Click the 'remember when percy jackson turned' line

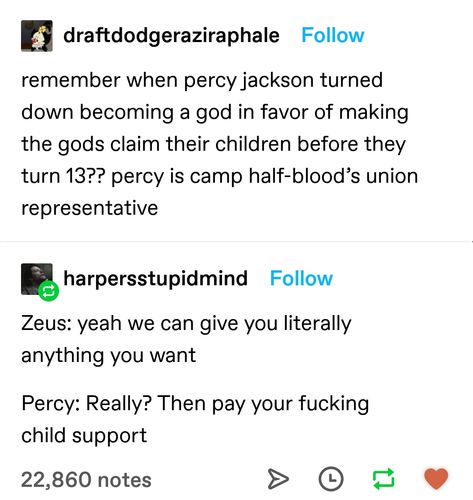click(202, 81)
